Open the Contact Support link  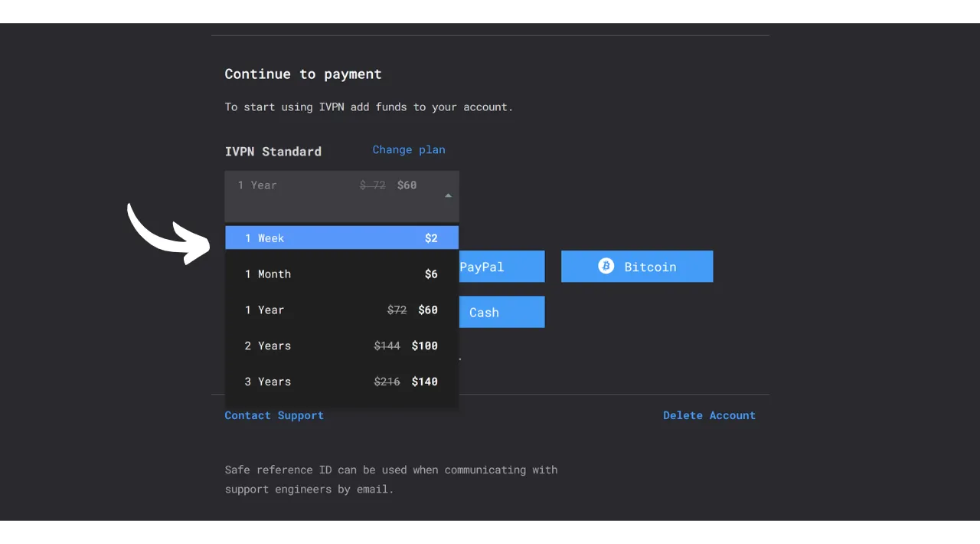[x=274, y=415]
